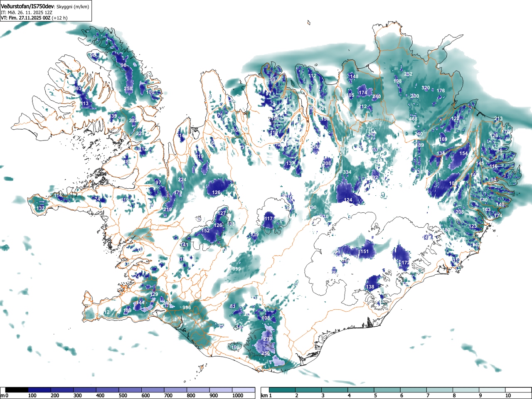
Task: Click the map value 113 in the Westfjords
Action: [85, 103]
